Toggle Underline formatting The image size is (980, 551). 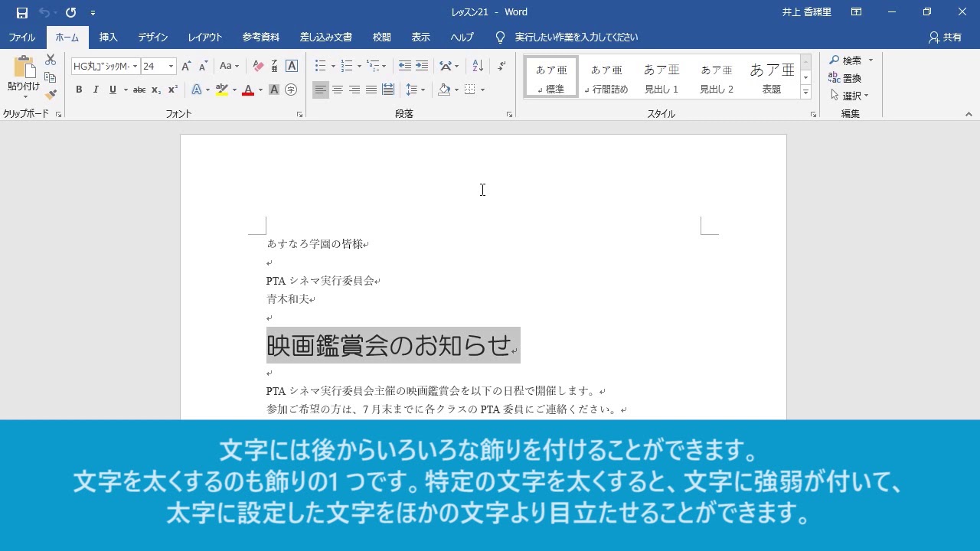coord(113,90)
